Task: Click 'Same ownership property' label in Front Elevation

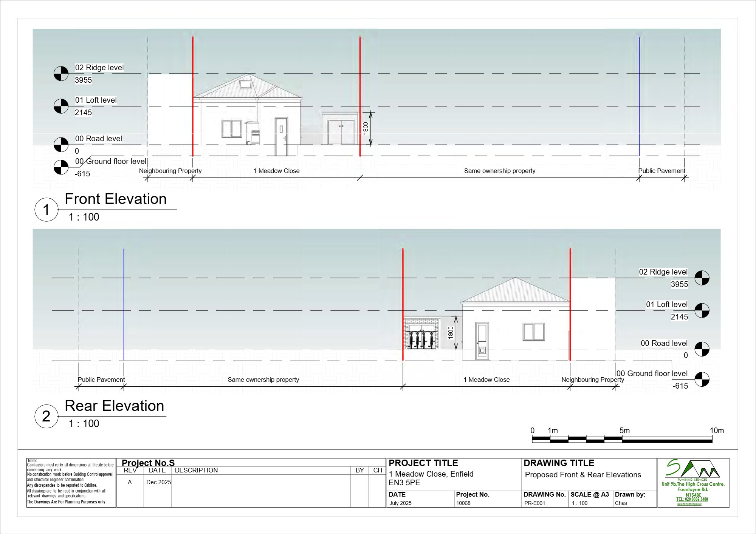Action: coord(500,171)
